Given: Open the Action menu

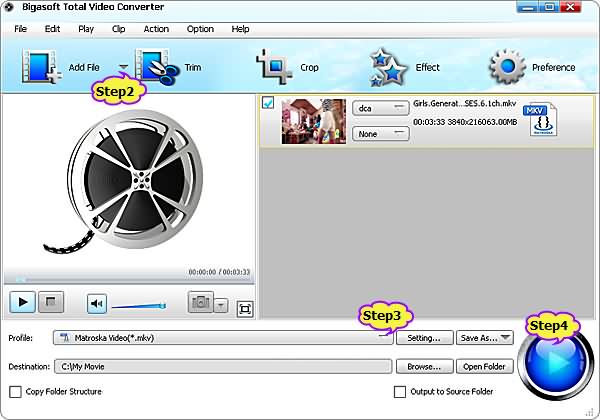Looking at the screenshot, I should pyautogui.click(x=156, y=29).
